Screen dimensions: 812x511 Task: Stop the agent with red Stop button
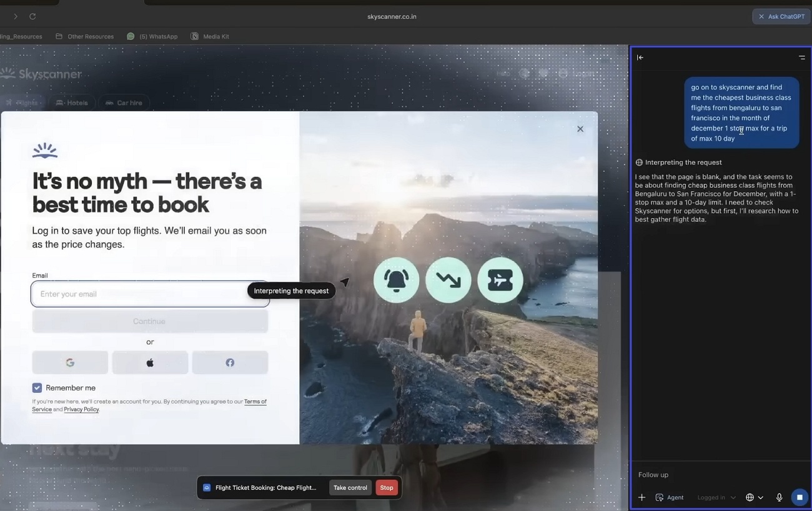click(x=387, y=488)
